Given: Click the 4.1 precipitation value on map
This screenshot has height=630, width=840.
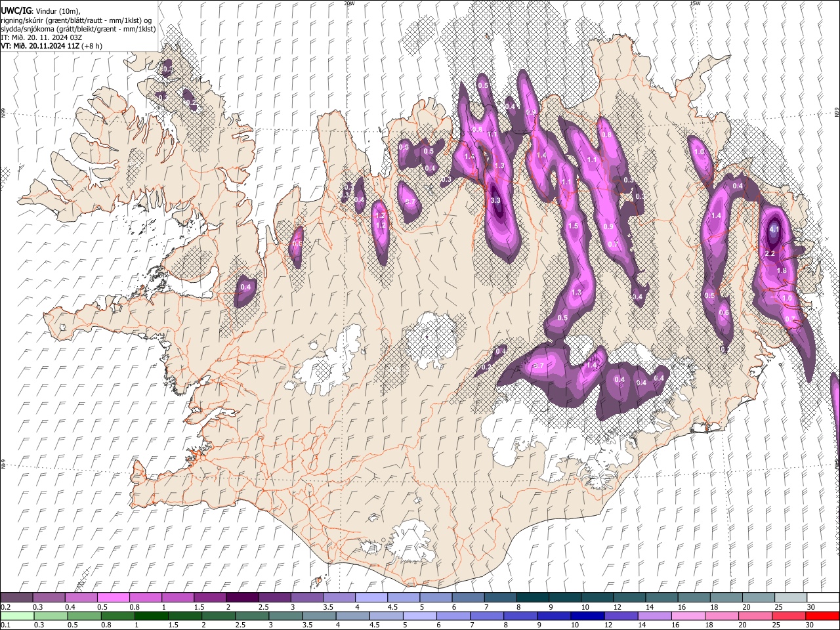Looking at the screenshot, I should (x=774, y=230).
